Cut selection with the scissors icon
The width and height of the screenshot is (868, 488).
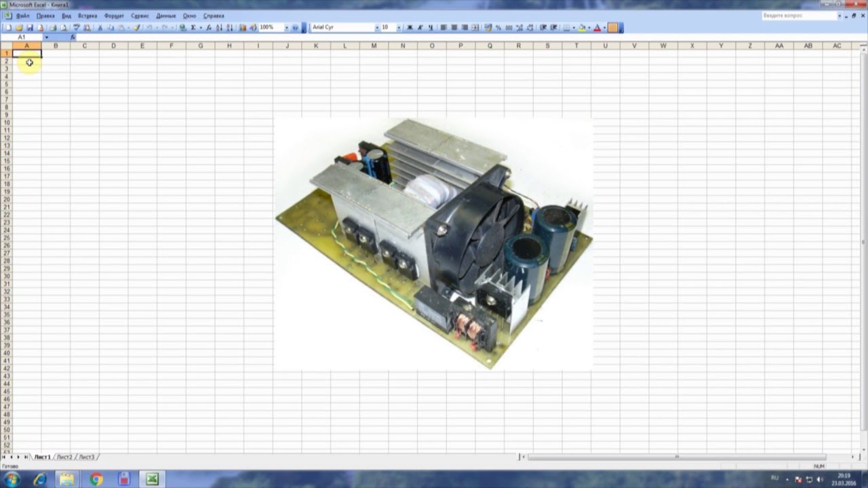[x=100, y=28]
